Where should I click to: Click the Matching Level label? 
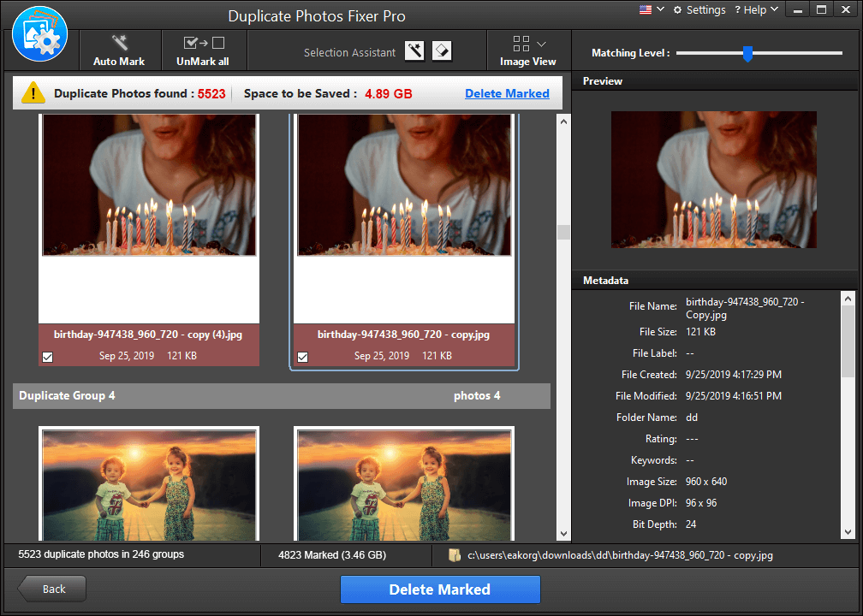point(631,53)
